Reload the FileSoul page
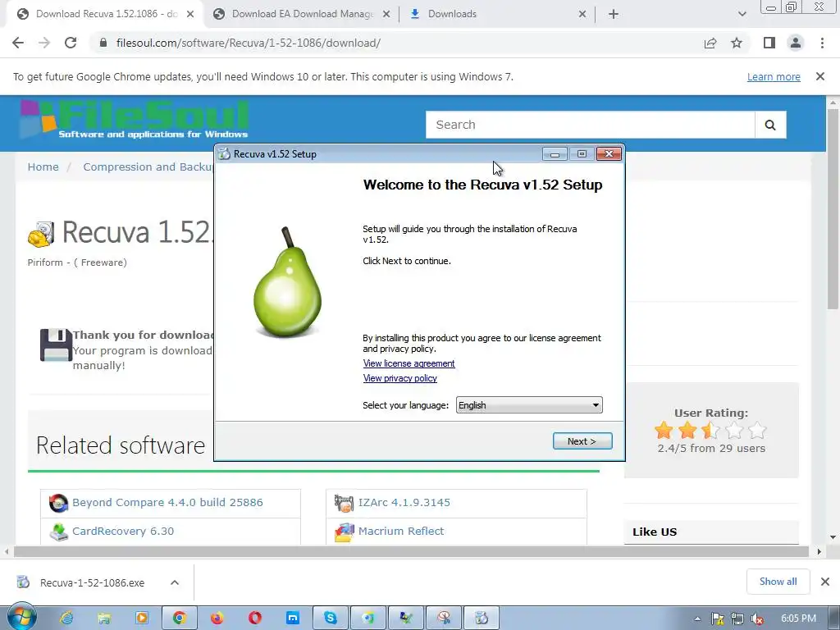Image resolution: width=840 pixels, height=630 pixels. tap(71, 43)
